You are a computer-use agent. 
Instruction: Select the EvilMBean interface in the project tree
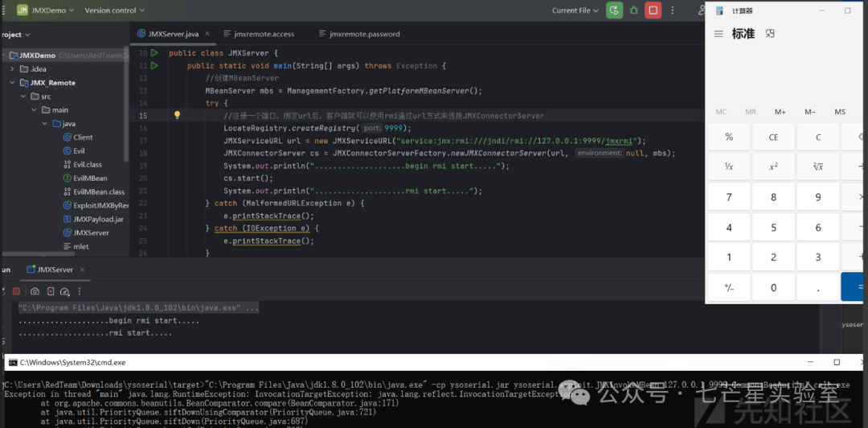tap(84, 178)
